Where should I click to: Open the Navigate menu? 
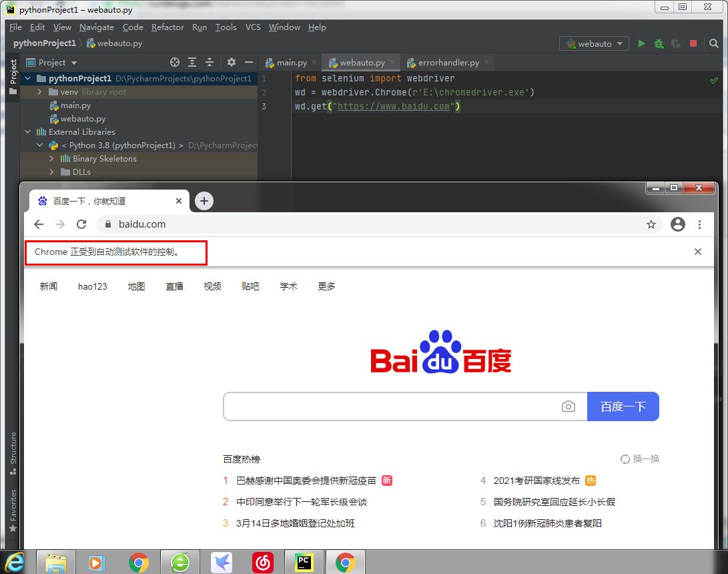[x=97, y=27]
